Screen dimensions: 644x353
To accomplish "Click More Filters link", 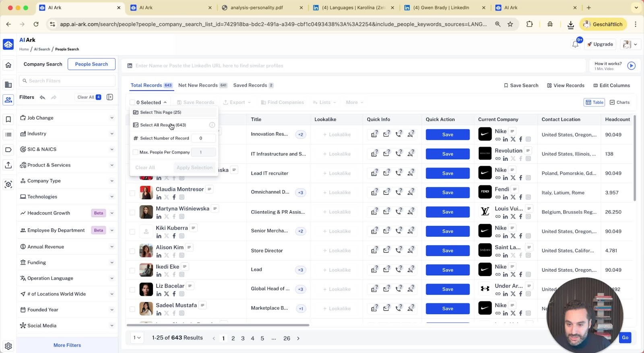I will (x=67, y=345).
